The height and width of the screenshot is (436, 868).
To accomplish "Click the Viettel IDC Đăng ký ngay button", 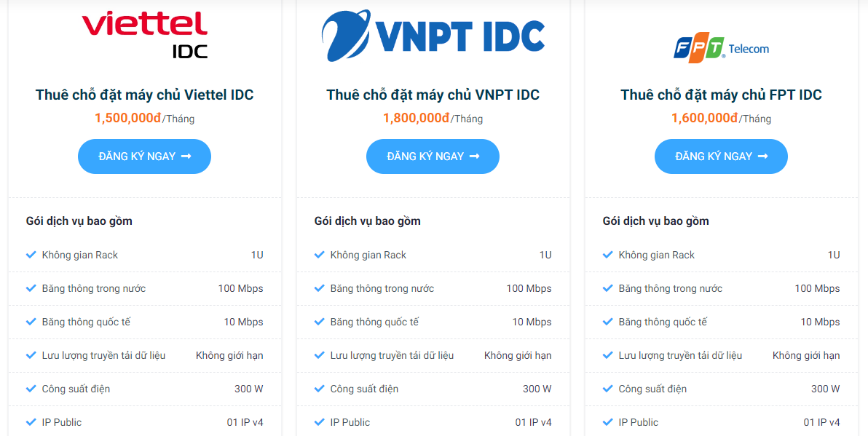I will 144,156.
